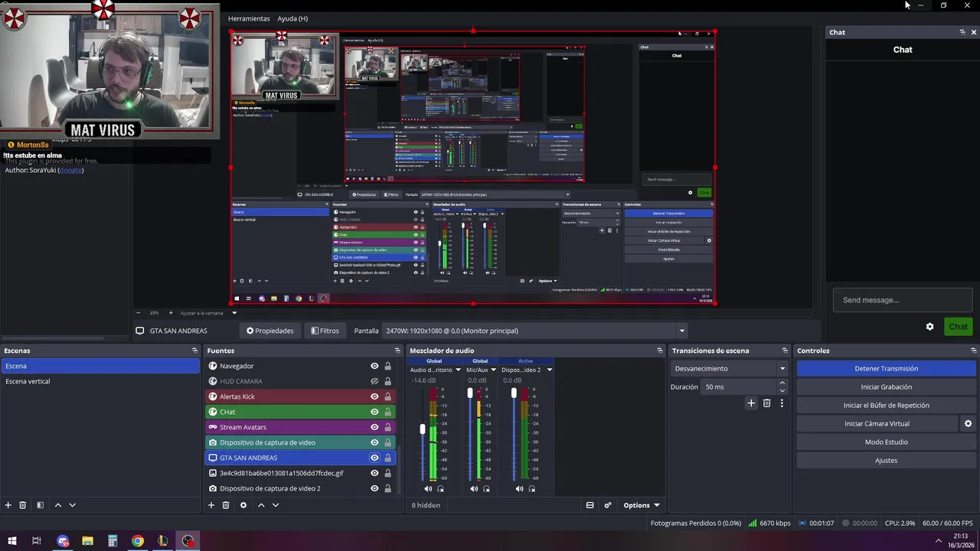
Task: Open source properties gear in the Fuentes toolbar
Action: [243, 505]
